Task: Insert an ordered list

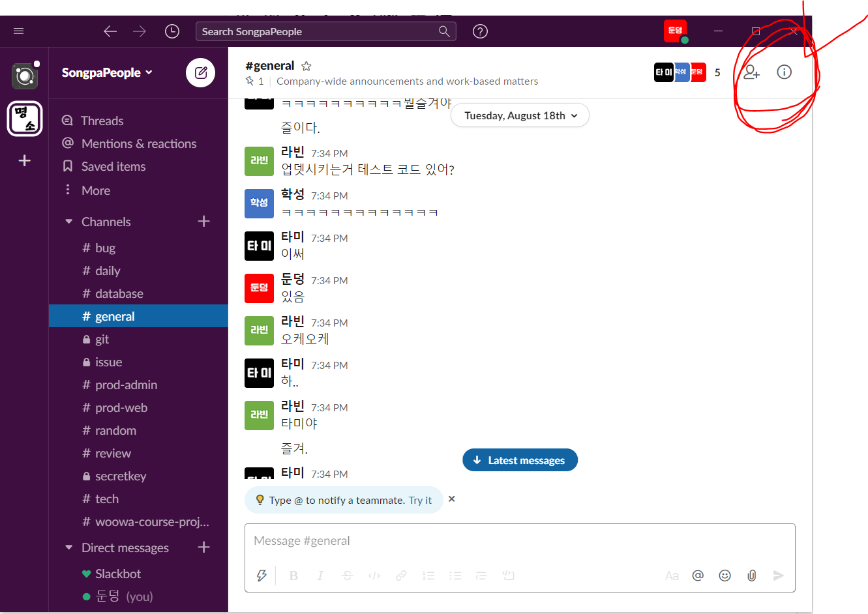Action: (x=428, y=576)
